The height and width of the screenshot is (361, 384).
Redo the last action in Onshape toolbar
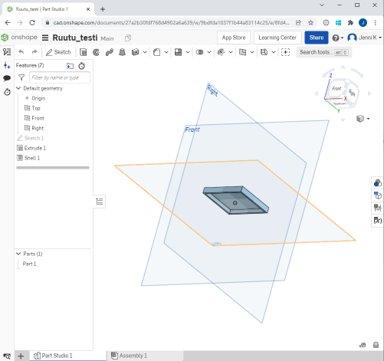coord(34,52)
